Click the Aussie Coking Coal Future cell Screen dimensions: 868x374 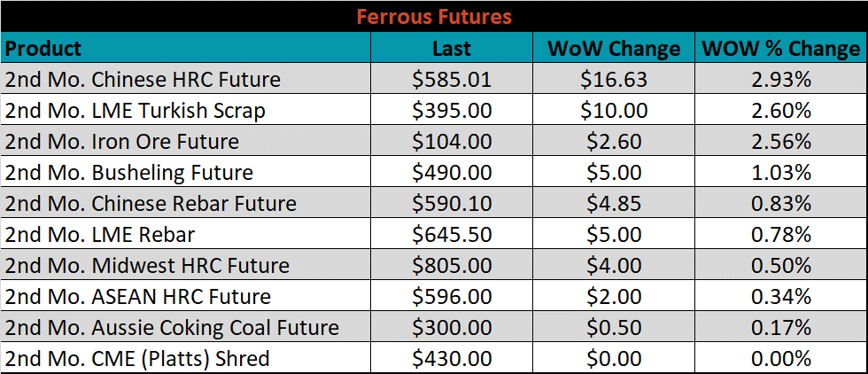(x=186, y=327)
